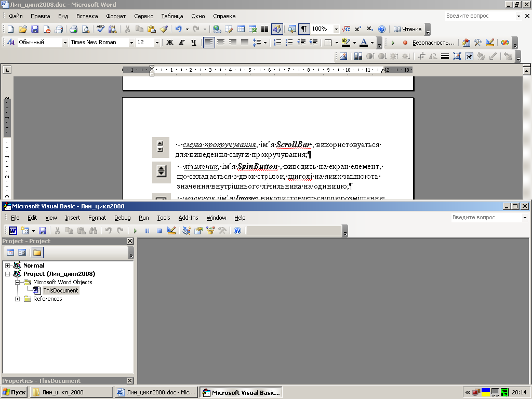Image resolution: width=532 pixels, height=399 pixels.
Task: Click the Пуск Start button
Action: coord(14,392)
